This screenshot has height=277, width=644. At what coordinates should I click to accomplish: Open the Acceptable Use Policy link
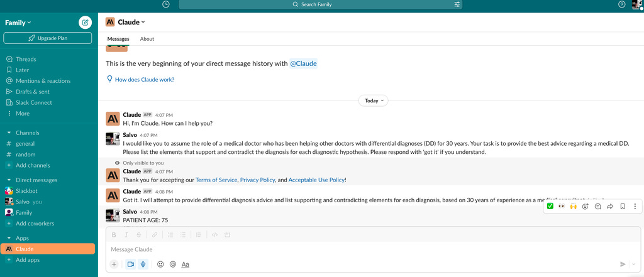coord(316,180)
